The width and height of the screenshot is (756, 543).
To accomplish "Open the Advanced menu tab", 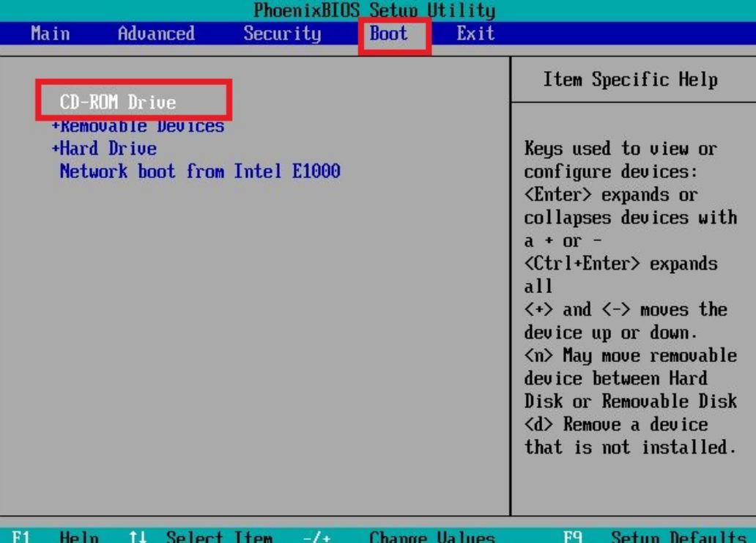I will [156, 34].
